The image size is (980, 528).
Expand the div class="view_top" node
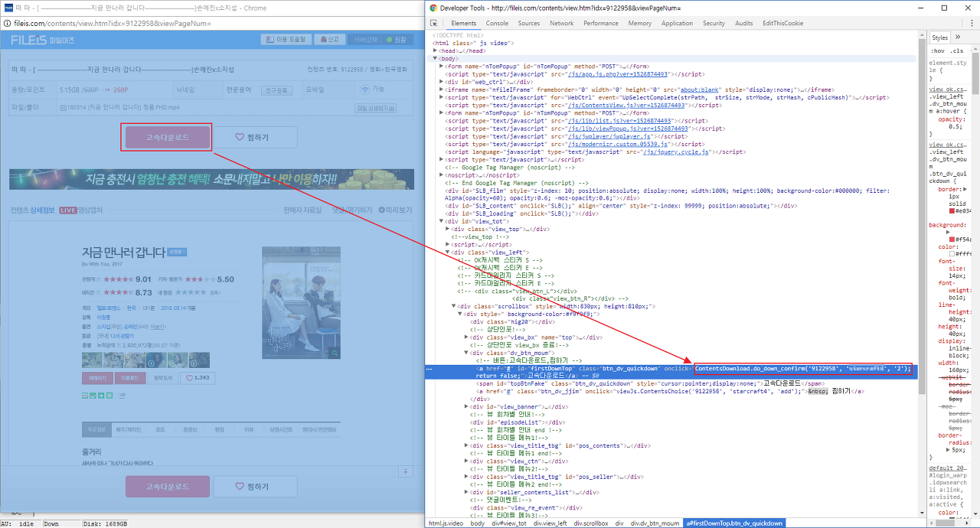(x=448, y=229)
